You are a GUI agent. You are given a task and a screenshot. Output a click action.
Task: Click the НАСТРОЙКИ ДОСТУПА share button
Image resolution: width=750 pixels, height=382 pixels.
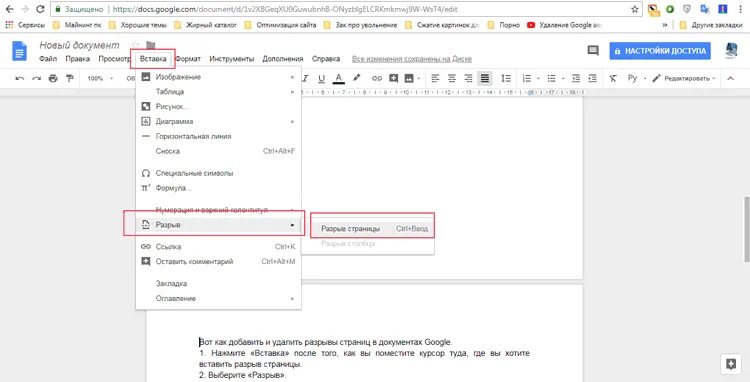point(660,51)
